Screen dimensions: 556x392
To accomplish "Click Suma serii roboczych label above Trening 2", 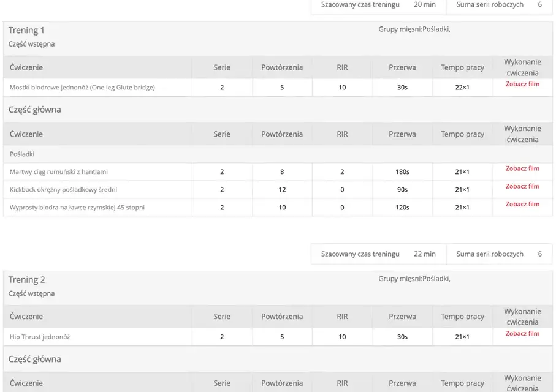I will (x=490, y=254).
